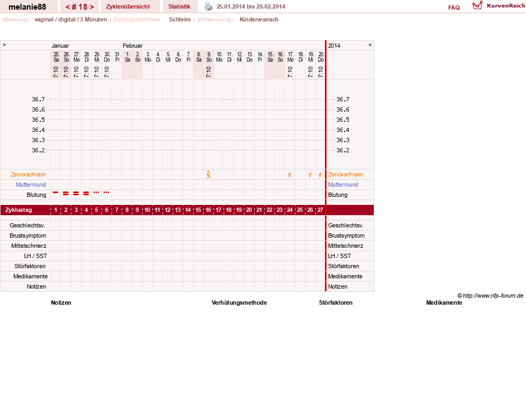Click the cycle number # 18
Screen dimensions: 526x420
pos(79,7)
